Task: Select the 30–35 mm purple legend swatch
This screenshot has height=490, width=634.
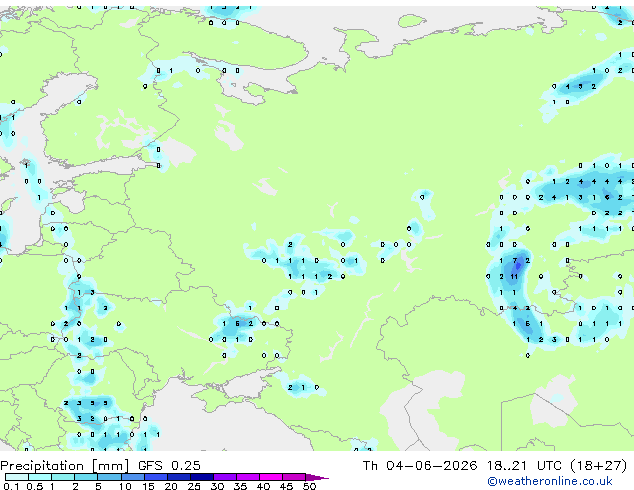Action: (x=224, y=477)
